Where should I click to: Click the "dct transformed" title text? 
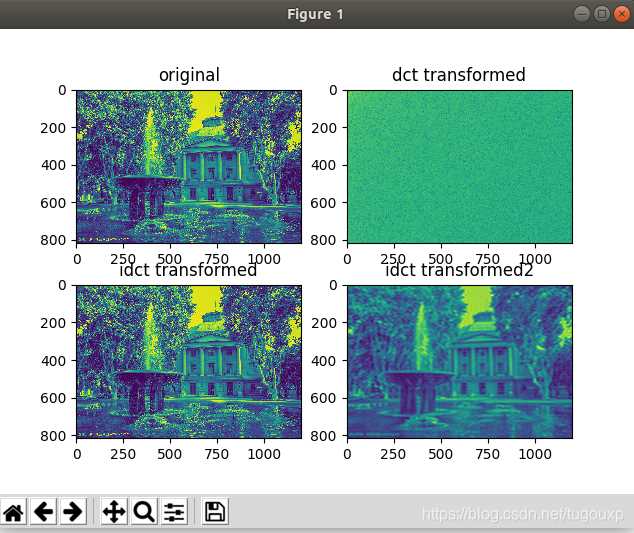point(459,75)
